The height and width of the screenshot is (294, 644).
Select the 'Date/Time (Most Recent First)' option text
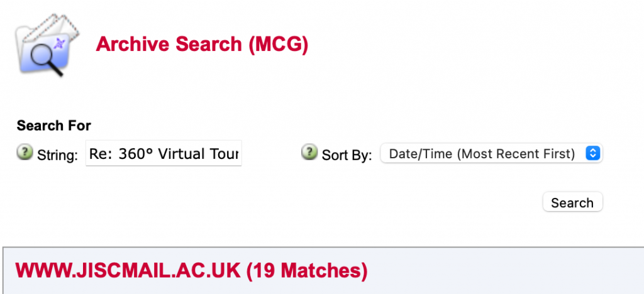482,154
